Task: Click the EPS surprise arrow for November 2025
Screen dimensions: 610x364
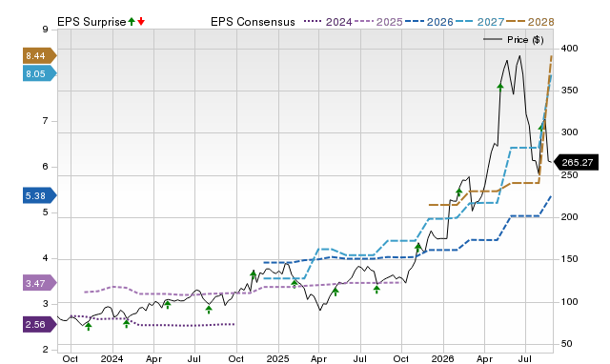Action: click(417, 247)
